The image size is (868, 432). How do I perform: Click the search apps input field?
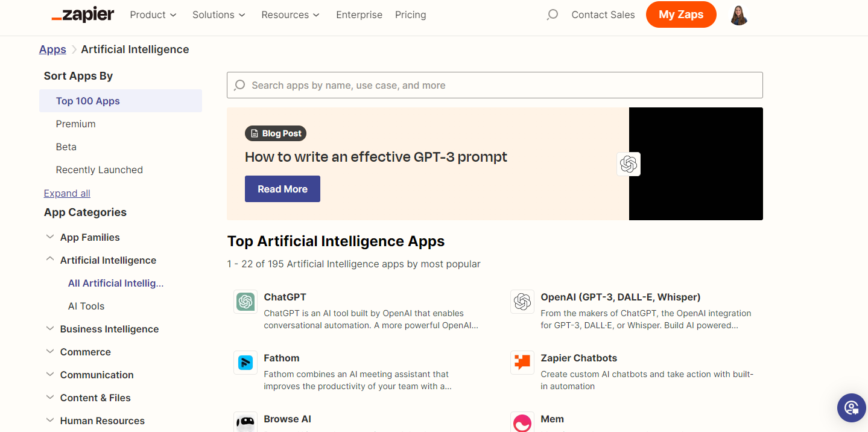(x=495, y=85)
